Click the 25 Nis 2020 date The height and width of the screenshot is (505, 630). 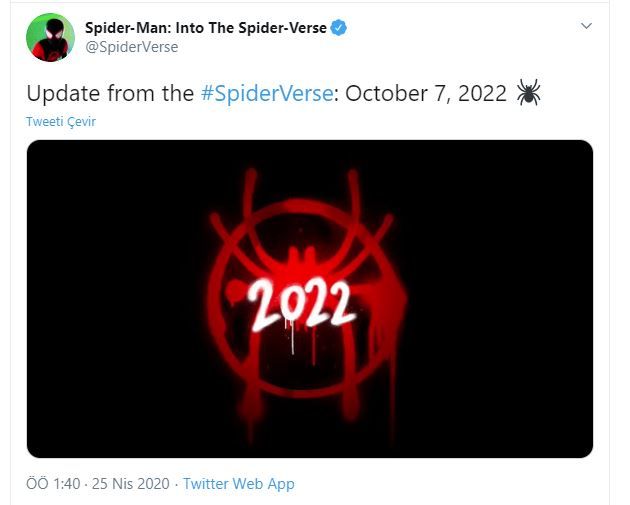pos(131,484)
